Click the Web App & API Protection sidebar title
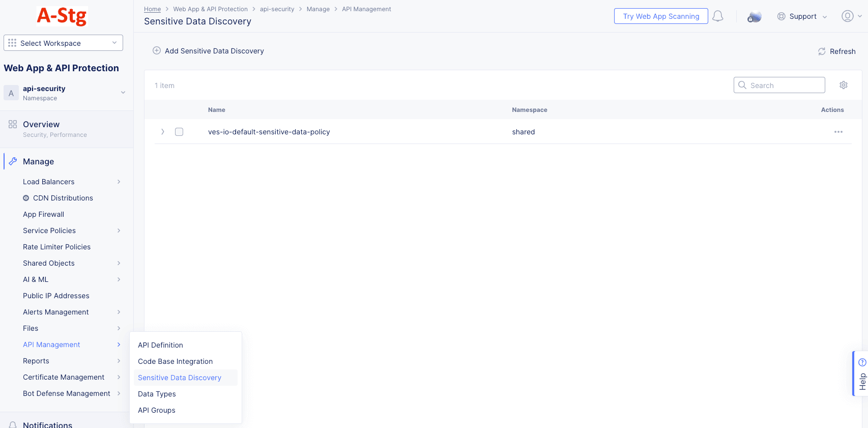Image resolution: width=868 pixels, height=428 pixels. (61, 68)
